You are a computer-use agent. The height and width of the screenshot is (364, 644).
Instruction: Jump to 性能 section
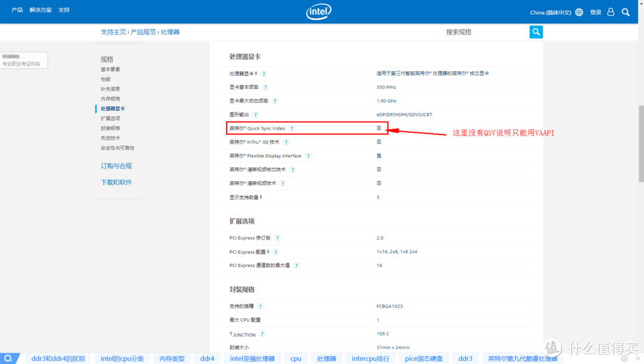pyautogui.click(x=106, y=79)
